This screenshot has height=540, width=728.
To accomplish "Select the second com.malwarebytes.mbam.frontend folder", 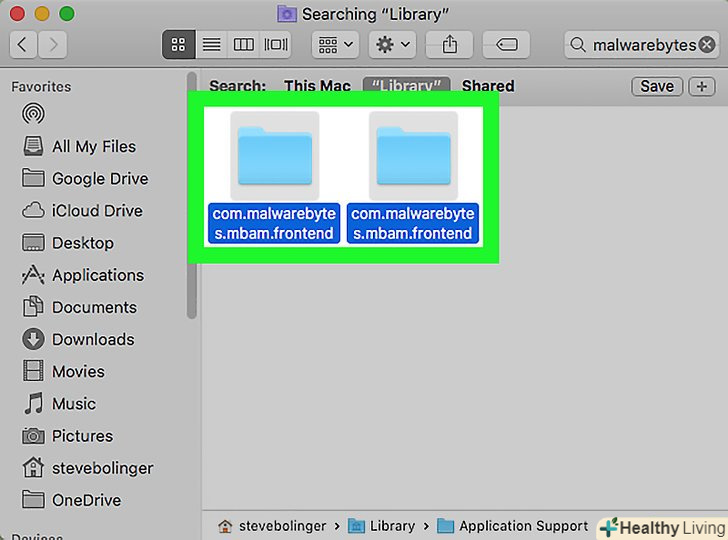I will 413,177.
